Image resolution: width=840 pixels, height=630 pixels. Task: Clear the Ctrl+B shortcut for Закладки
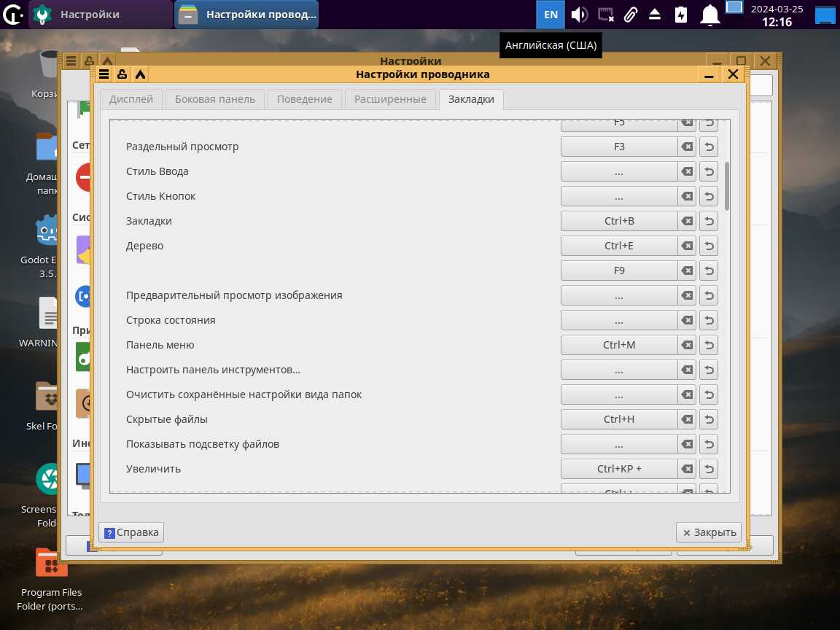pyautogui.click(x=687, y=221)
